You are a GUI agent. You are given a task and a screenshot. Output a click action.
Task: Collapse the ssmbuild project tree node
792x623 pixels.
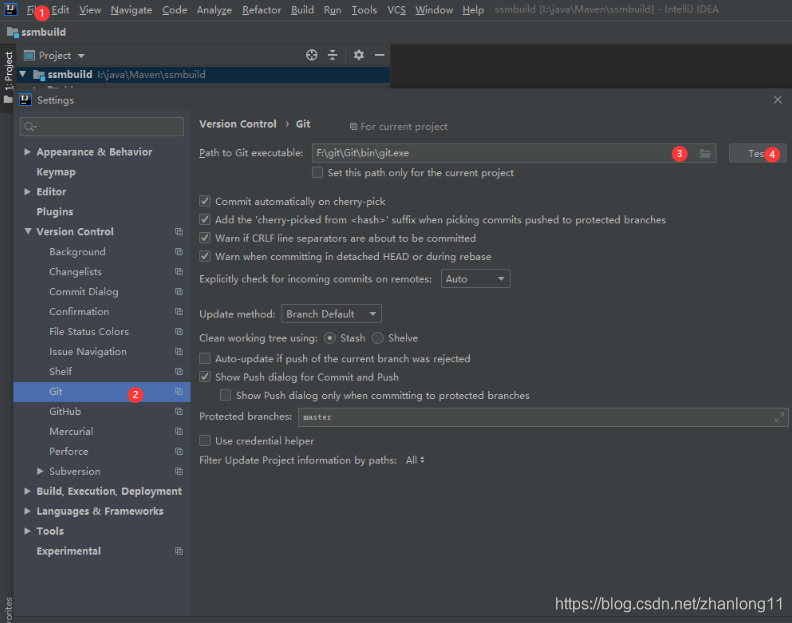pos(23,74)
